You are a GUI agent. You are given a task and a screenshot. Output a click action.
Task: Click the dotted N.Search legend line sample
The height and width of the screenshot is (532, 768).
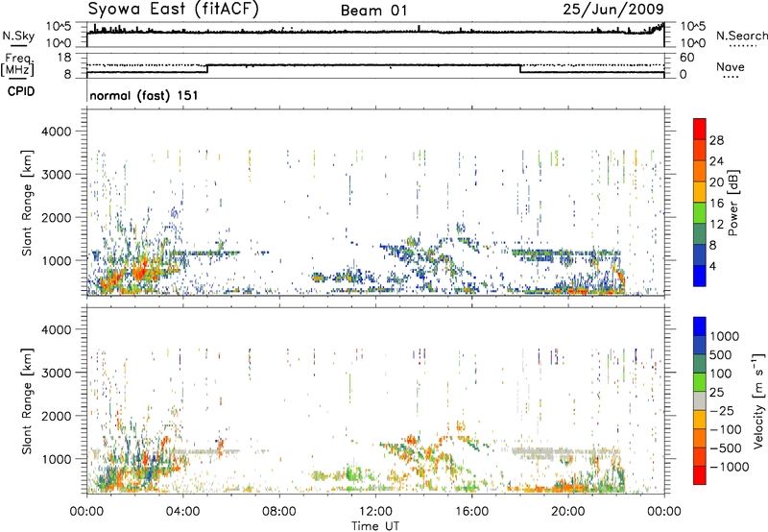click(x=742, y=46)
